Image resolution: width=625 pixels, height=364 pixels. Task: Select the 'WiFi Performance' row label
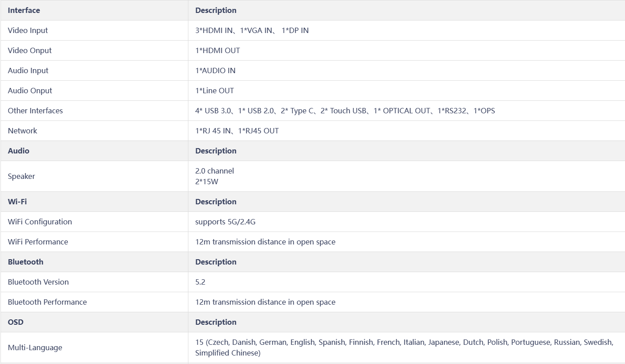pos(38,242)
